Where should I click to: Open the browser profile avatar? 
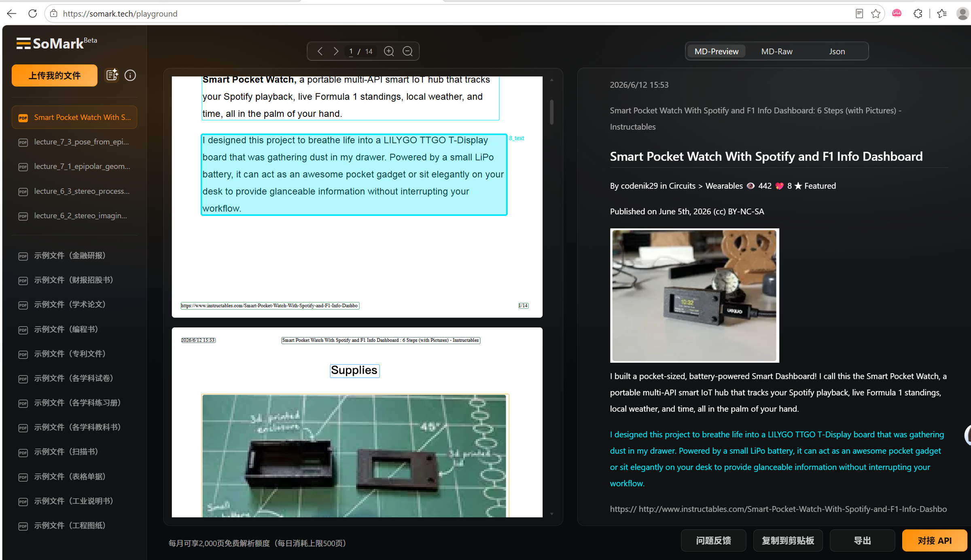(x=963, y=14)
